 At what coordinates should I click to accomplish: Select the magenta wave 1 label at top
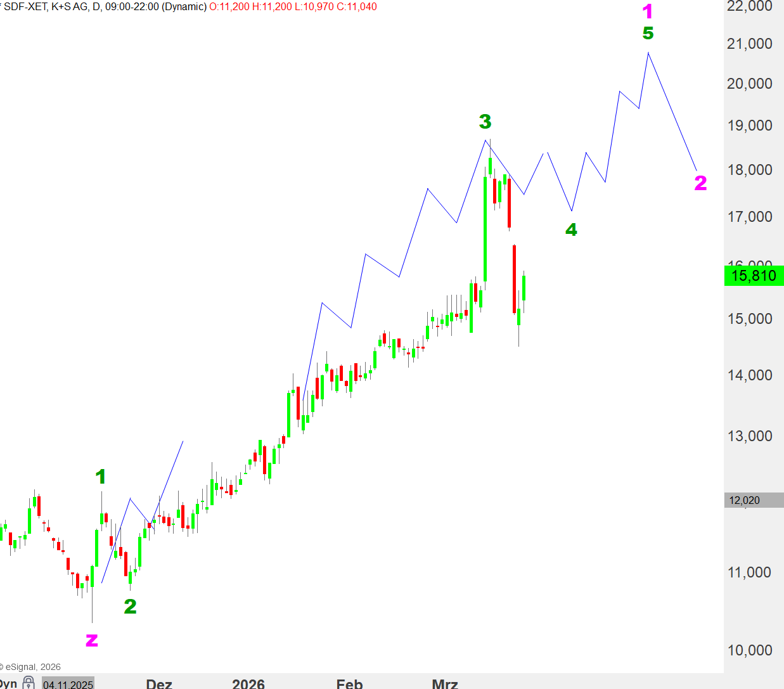[x=647, y=11]
